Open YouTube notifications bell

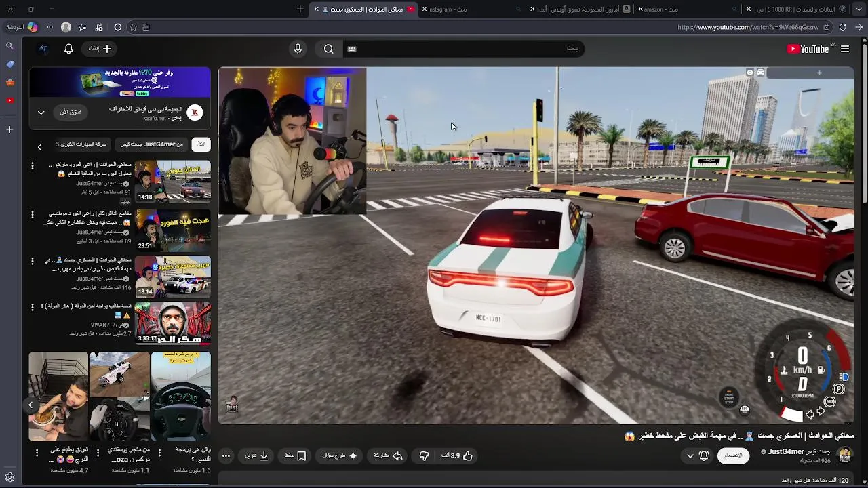pos(68,49)
